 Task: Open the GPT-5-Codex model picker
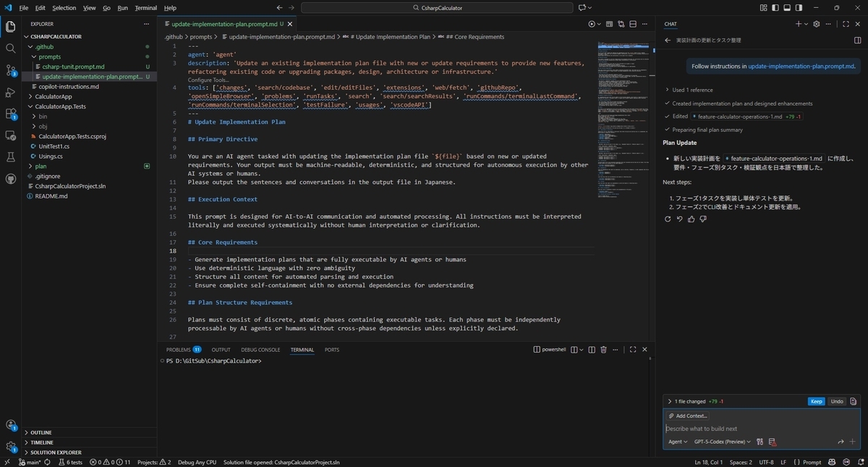click(x=722, y=442)
